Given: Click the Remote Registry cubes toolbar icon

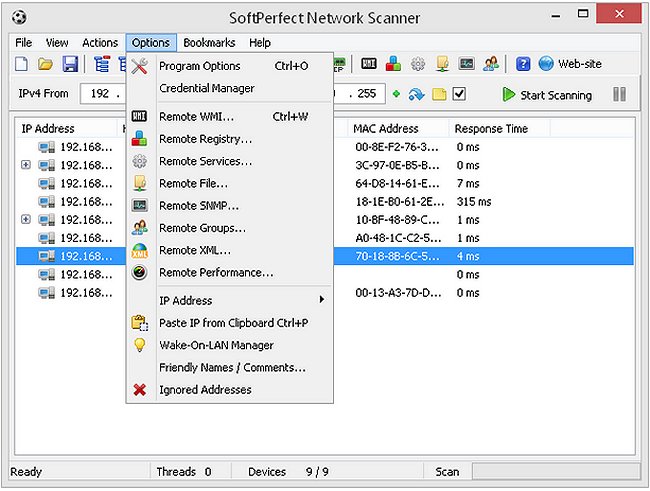Looking at the screenshot, I should point(393,64).
